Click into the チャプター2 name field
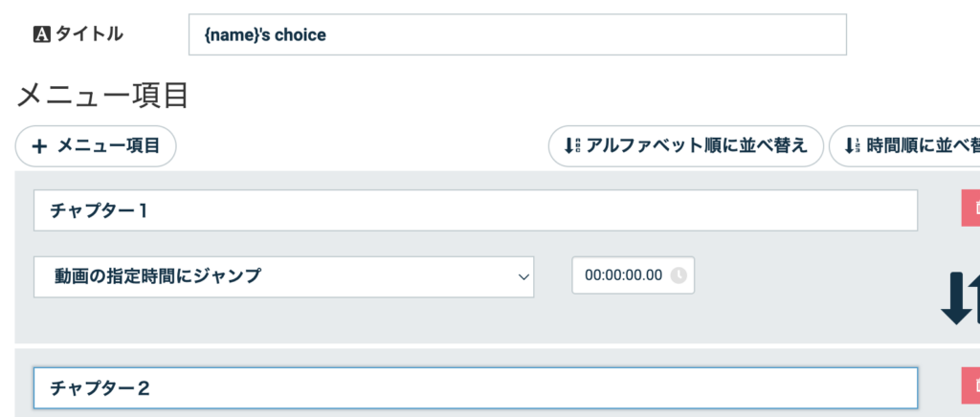This screenshot has height=417, width=980. [x=476, y=387]
